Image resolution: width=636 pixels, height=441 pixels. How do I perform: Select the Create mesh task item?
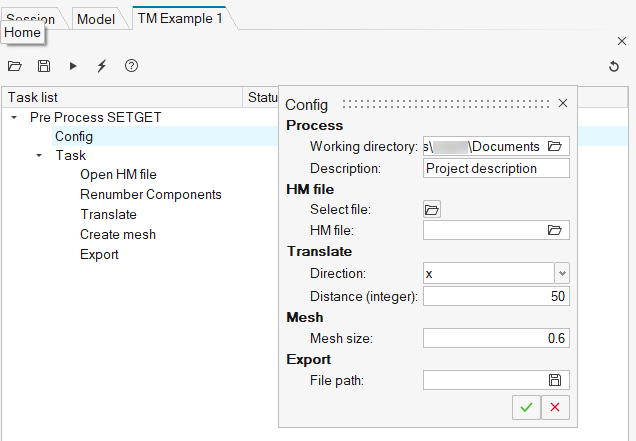118,234
